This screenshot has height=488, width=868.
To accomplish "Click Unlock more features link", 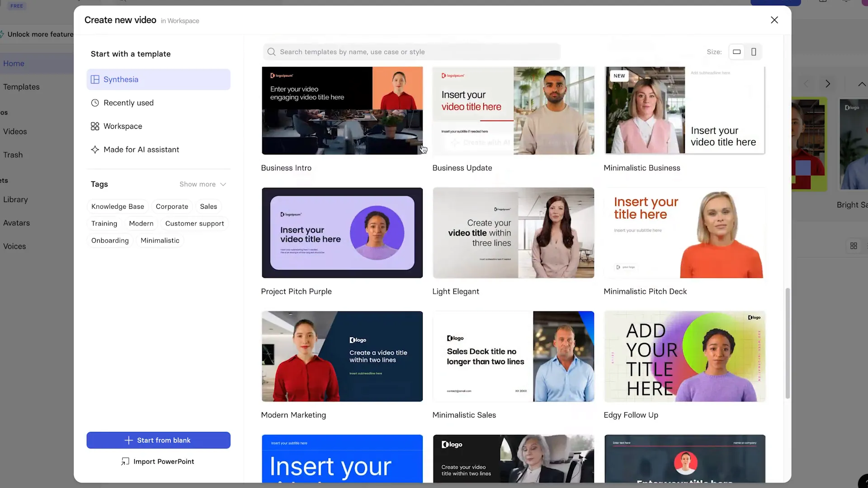I will click(37, 34).
